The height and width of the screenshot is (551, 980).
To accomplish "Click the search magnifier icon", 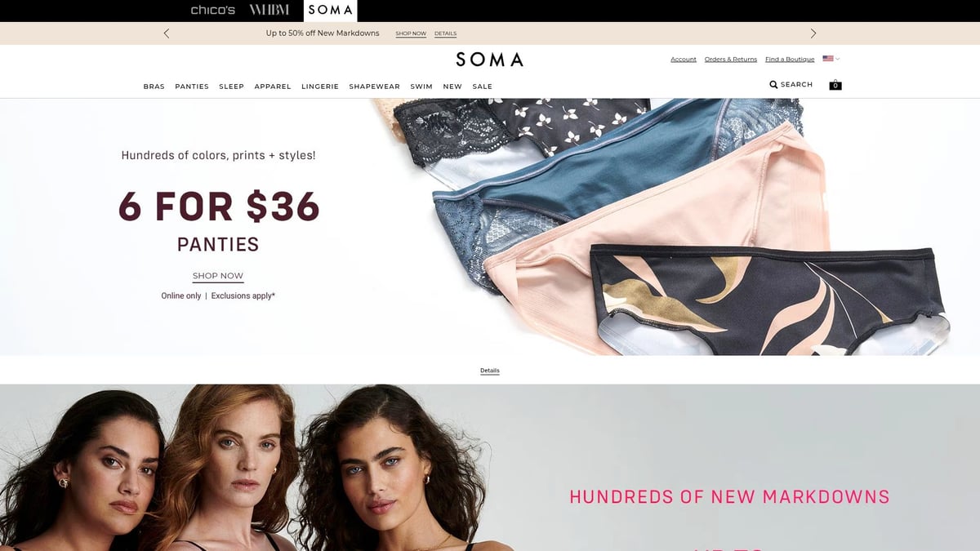I will coord(773,85).
